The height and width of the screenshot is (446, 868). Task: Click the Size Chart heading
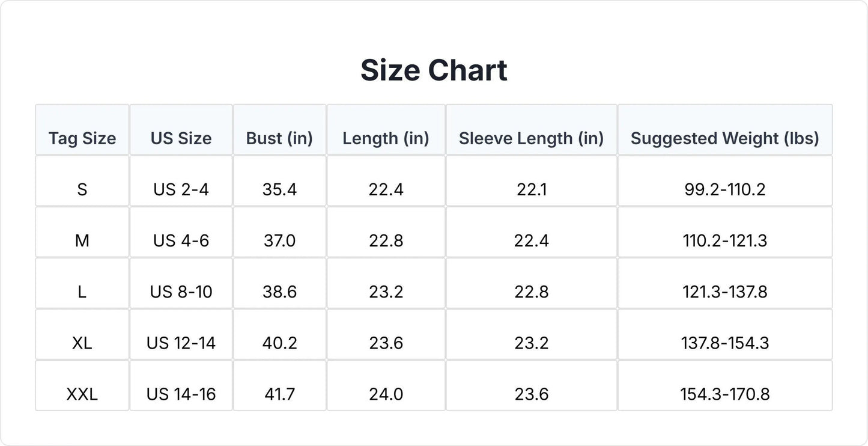(434, 70)
